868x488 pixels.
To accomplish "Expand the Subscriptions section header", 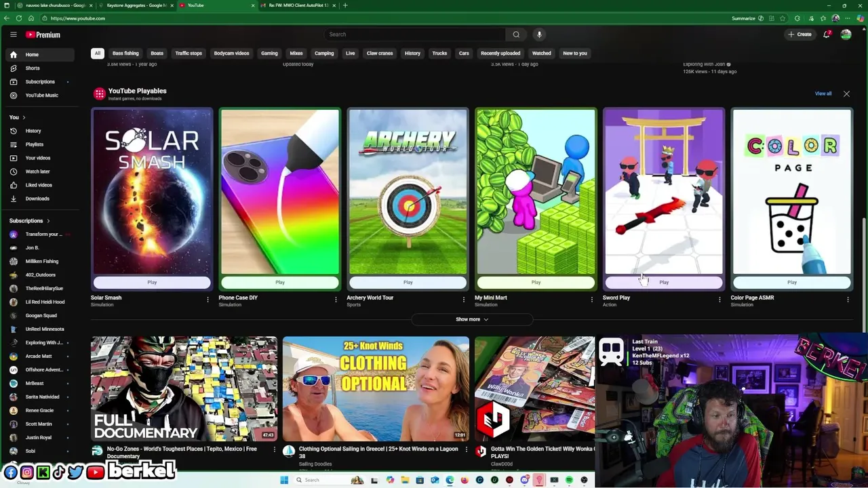I will click(29, 221).
